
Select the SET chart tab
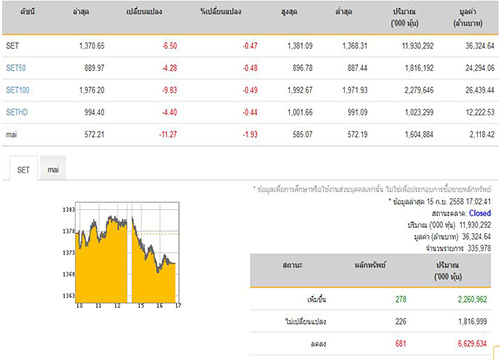tap(23, 170)
